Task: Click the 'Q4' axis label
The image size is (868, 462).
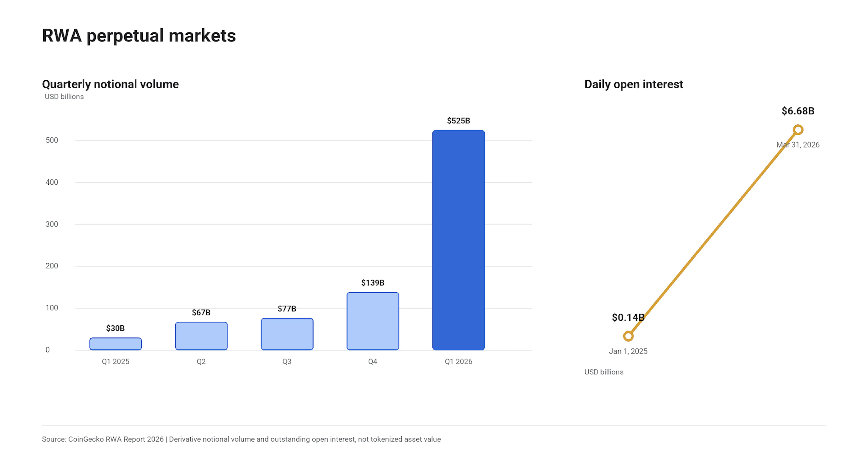Action: click(373, 362)
